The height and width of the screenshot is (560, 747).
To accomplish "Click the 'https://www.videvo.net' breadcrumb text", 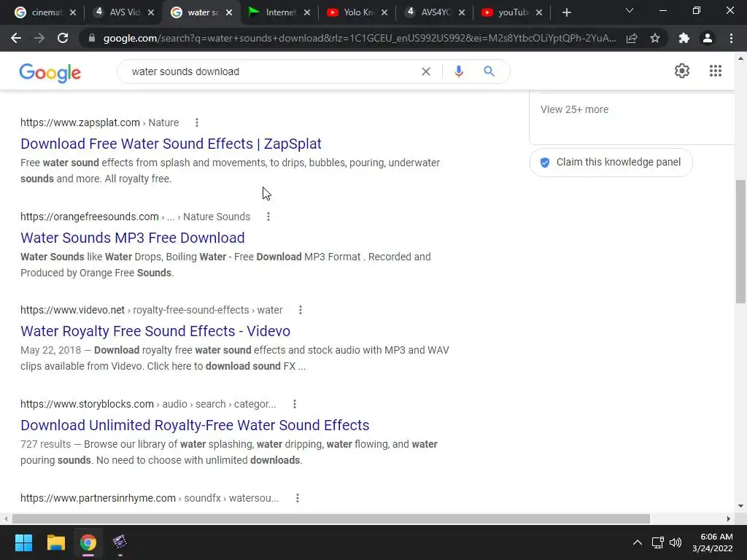I will pos(72,311).
